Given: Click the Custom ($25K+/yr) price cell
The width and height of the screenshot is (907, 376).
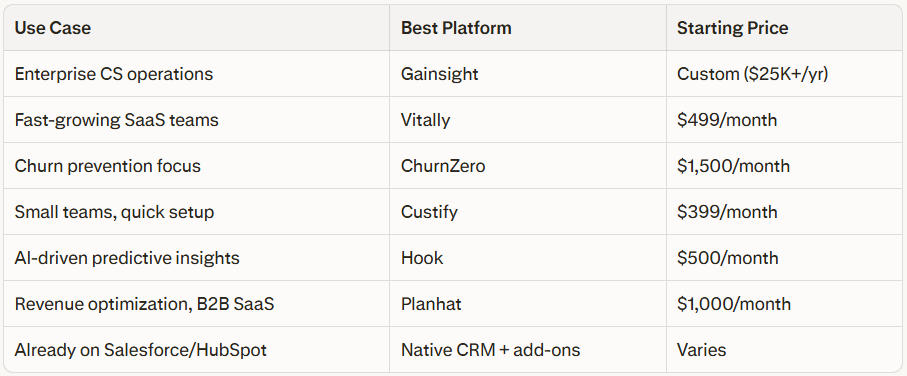Looking at the screenshot, I should point(784,73).
